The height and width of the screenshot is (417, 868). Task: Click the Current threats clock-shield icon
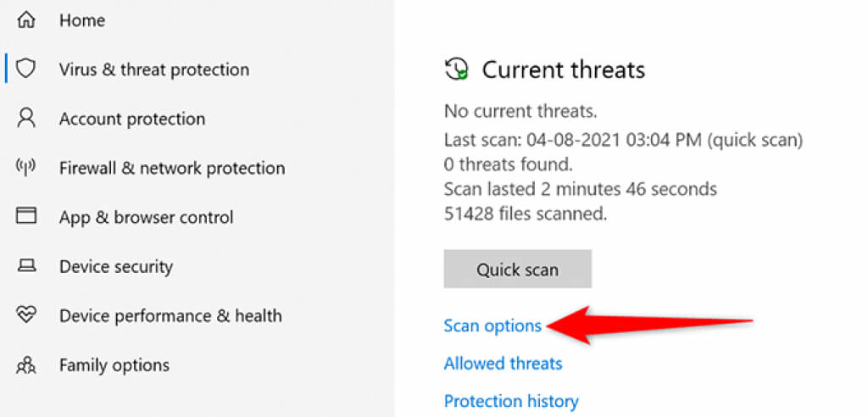pyautogui.click(x=457, y=69)
